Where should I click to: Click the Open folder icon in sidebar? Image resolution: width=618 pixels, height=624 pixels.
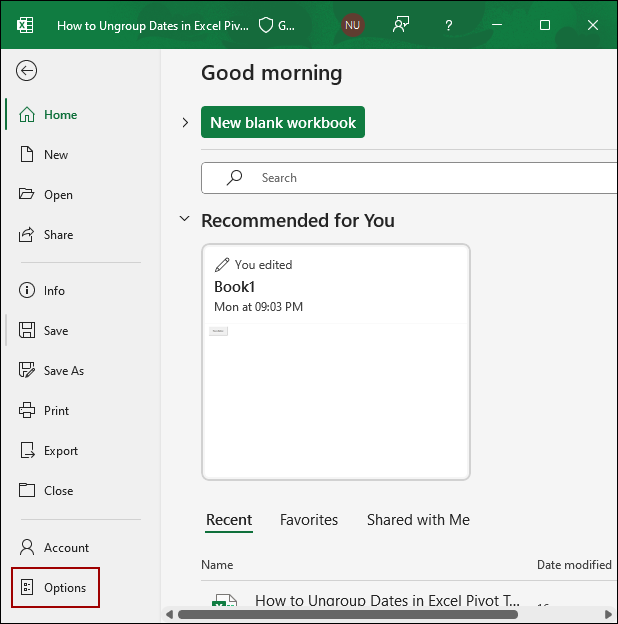point(27,194)
